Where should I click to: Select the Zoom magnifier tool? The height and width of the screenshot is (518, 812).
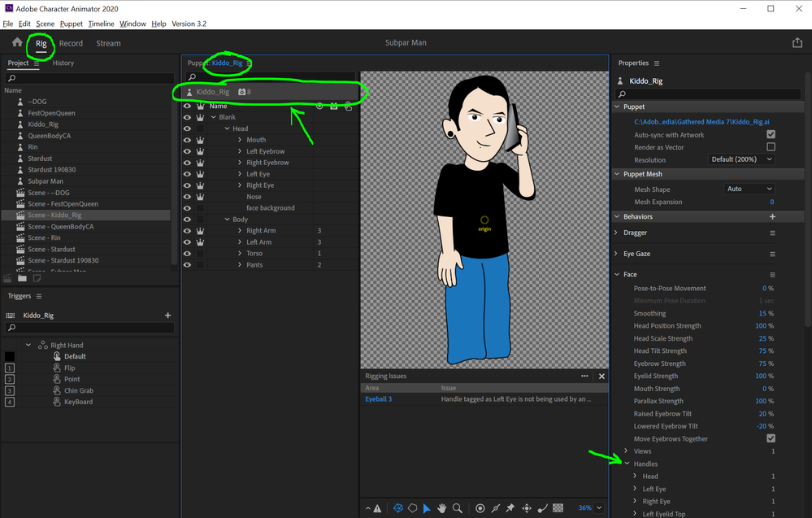(458, 508)
